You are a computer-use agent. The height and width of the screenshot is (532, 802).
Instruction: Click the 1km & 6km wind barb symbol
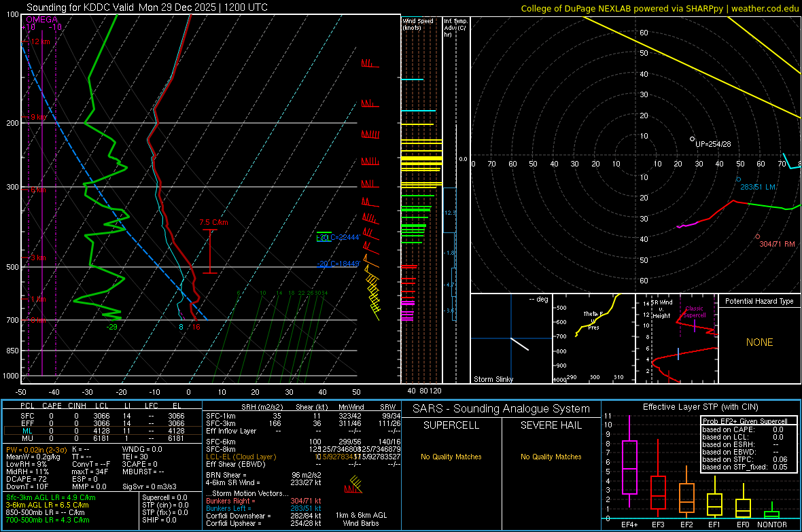[x=353, y=485]
